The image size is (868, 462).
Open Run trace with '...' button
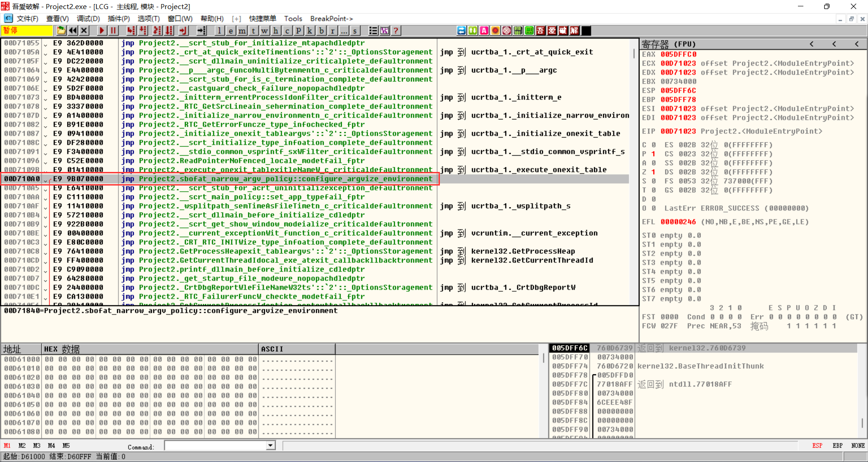[x=344, y=30]
